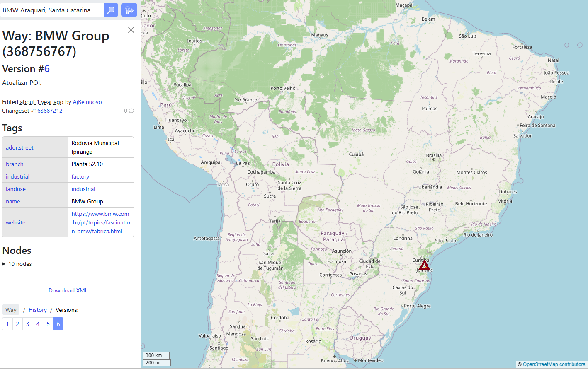Select current version 6 page button
Screen dimensions: 588x391
[x=58, y=324]
